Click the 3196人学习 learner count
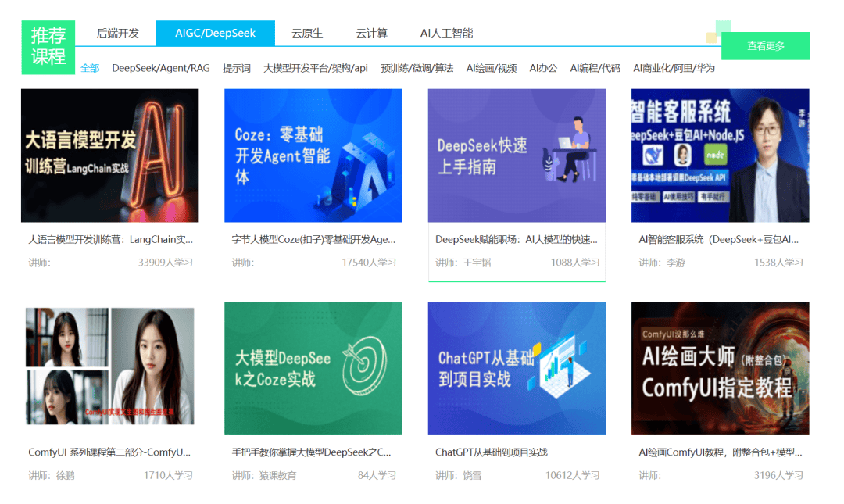 coord(778,475)
